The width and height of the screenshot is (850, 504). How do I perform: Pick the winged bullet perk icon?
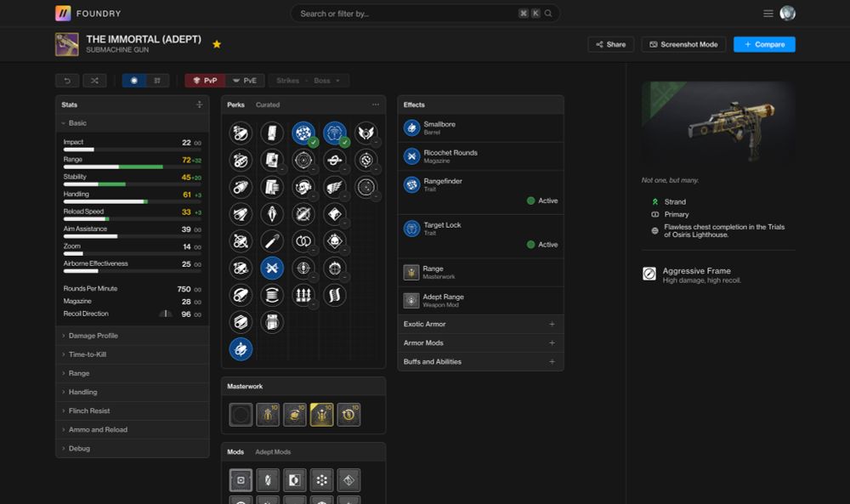(x=335, y=187)
